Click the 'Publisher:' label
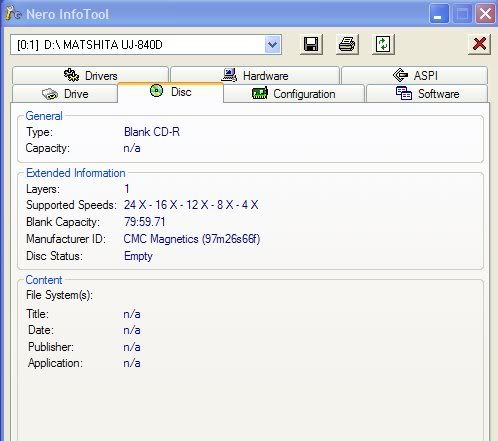This screenshot has height=441, width=498. 51,347
